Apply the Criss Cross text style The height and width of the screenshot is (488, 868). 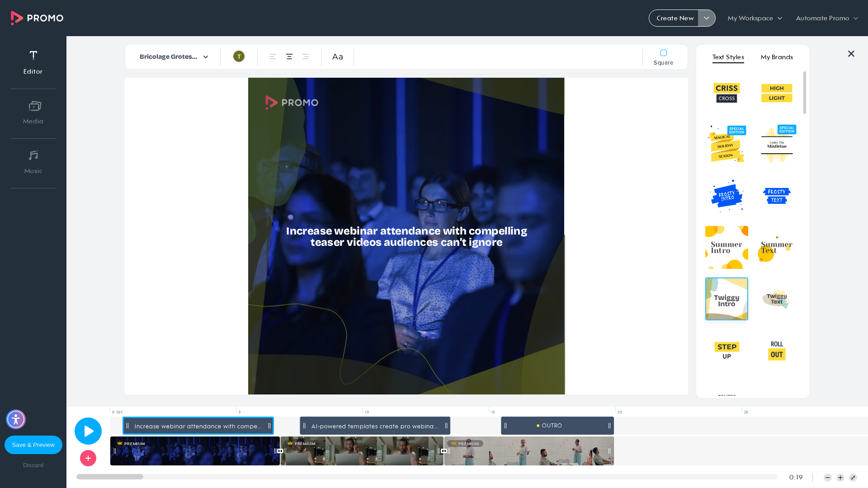726,93
